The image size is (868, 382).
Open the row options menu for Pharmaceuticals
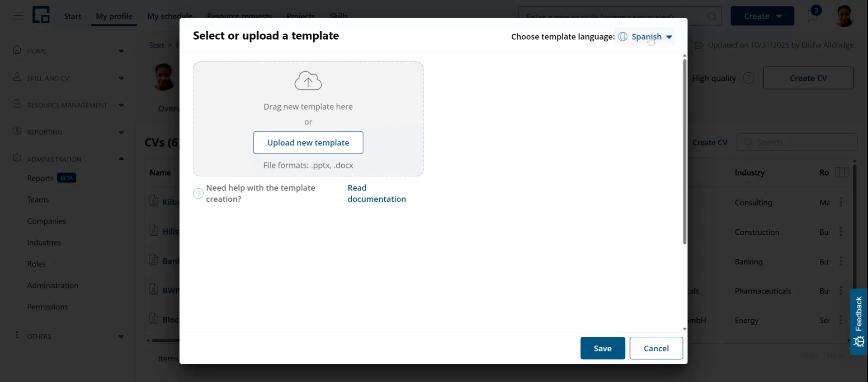click(841, 291)
